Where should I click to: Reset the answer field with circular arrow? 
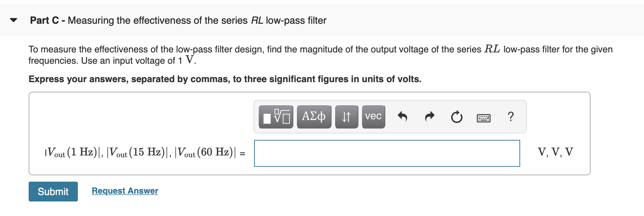point(456,117)
